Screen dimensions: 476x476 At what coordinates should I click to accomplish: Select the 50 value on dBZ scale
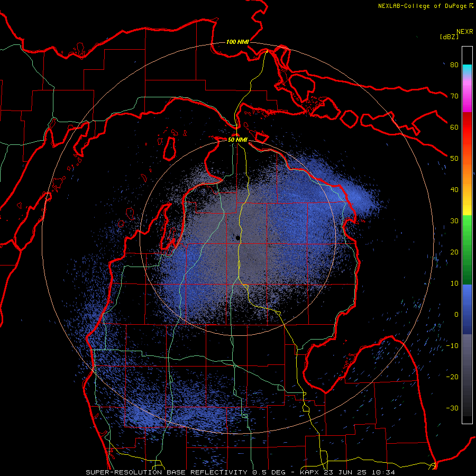click(x=454, y=159)
